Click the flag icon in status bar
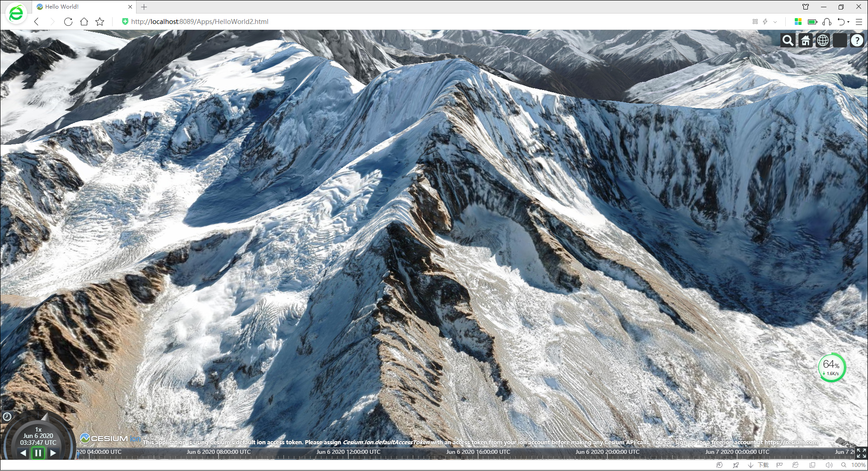868x471 pixels. click(779, 465)
